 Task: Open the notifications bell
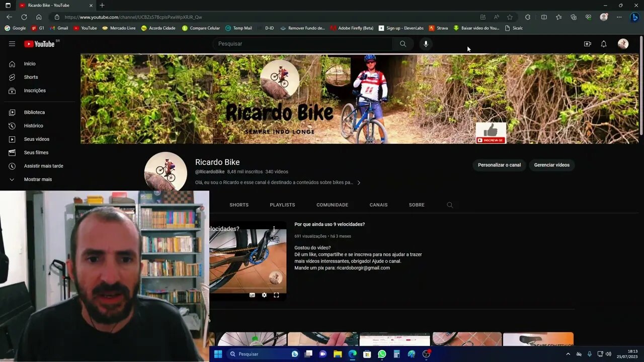click(x=604, y=44)
